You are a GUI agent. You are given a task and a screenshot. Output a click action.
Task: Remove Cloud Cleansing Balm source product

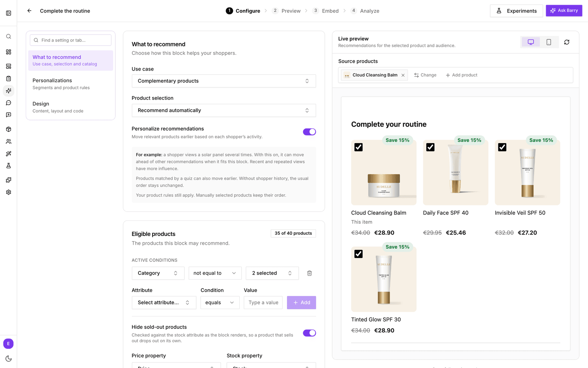[403, 75]
